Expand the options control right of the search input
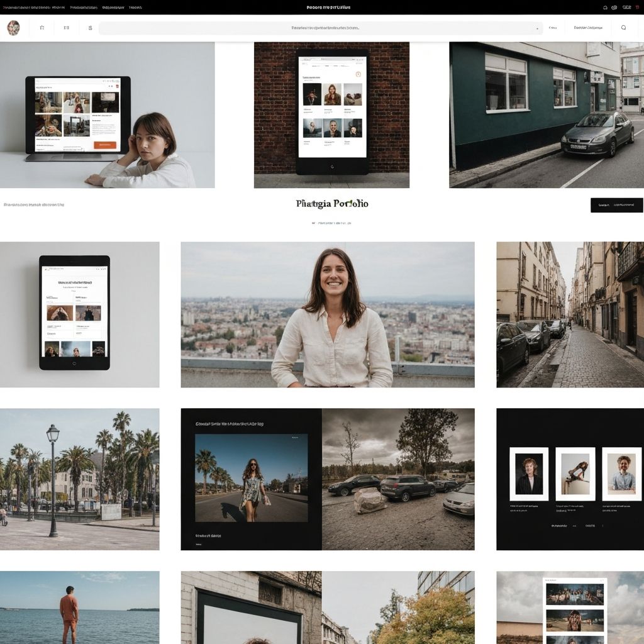644x644 pixels. (x=587, y=28)
